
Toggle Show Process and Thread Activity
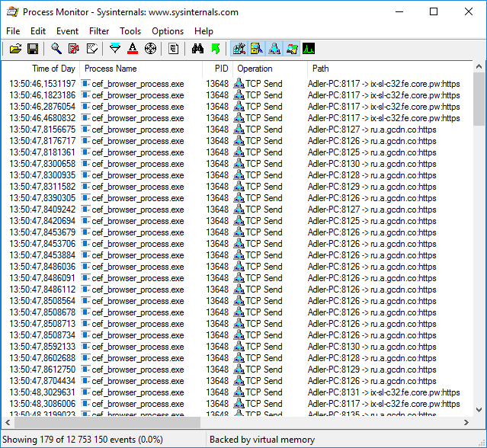tap(292, 49)
